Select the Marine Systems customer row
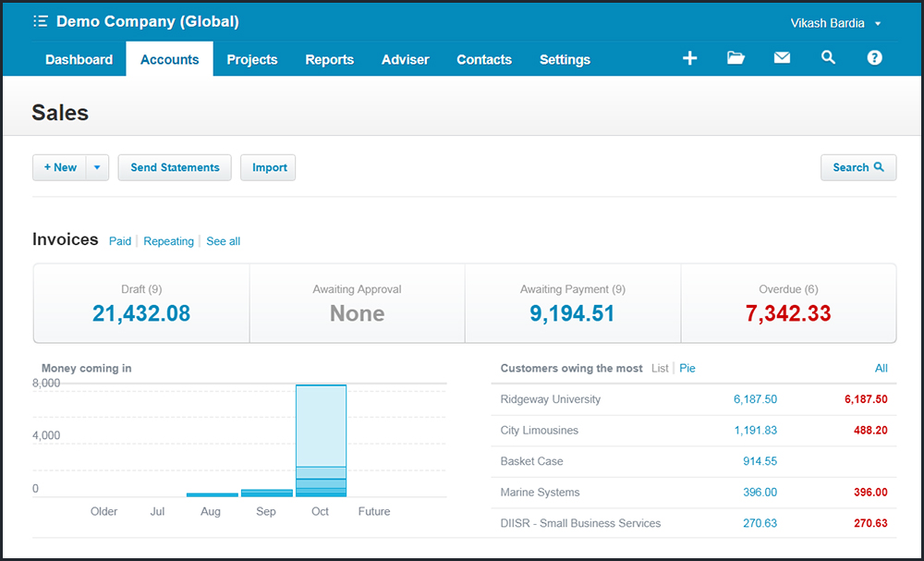Image resolution: width=924 pixels, height=561 pixels. [x=694, y=492]
